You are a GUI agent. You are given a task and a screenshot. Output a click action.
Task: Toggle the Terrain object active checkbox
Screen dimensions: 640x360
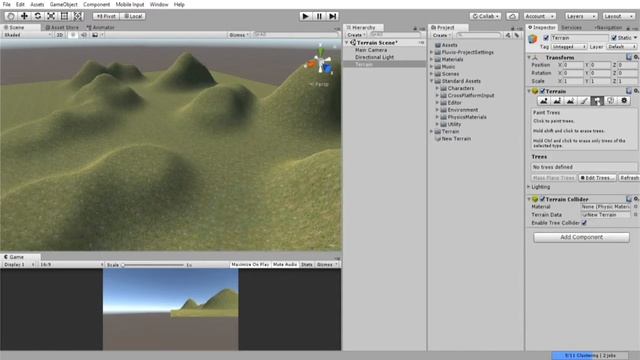[546, 38]
